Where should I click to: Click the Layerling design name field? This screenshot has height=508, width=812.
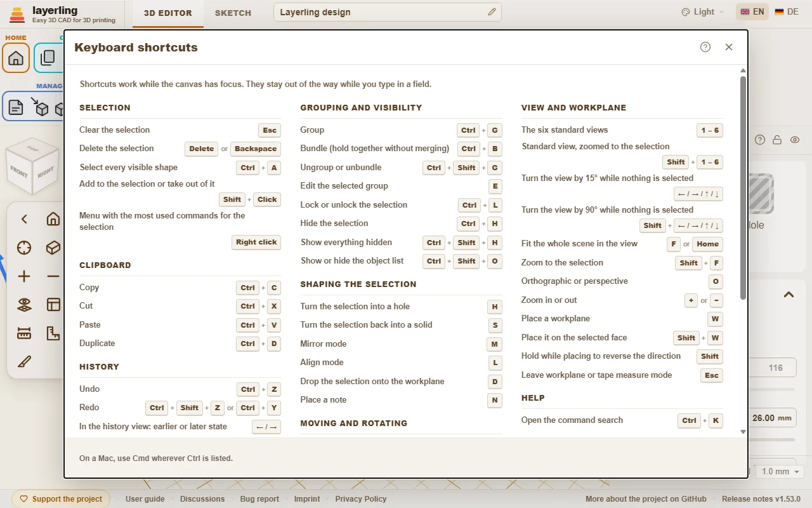(388, 12)
